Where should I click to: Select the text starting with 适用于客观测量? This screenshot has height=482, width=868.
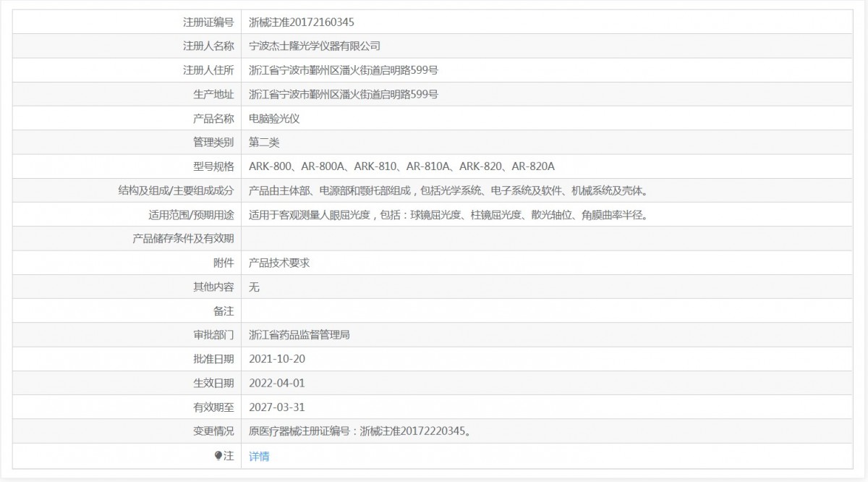[448, 215]
